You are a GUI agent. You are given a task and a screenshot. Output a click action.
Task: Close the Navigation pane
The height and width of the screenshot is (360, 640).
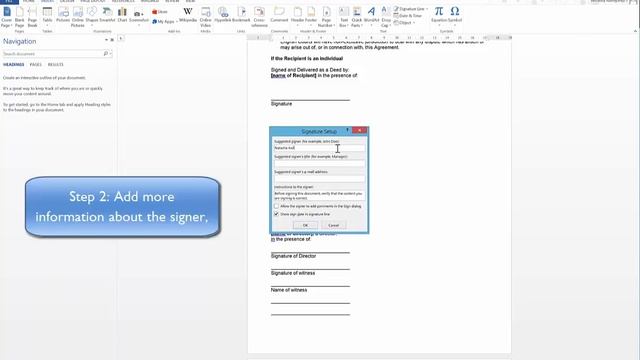point(112,40)
